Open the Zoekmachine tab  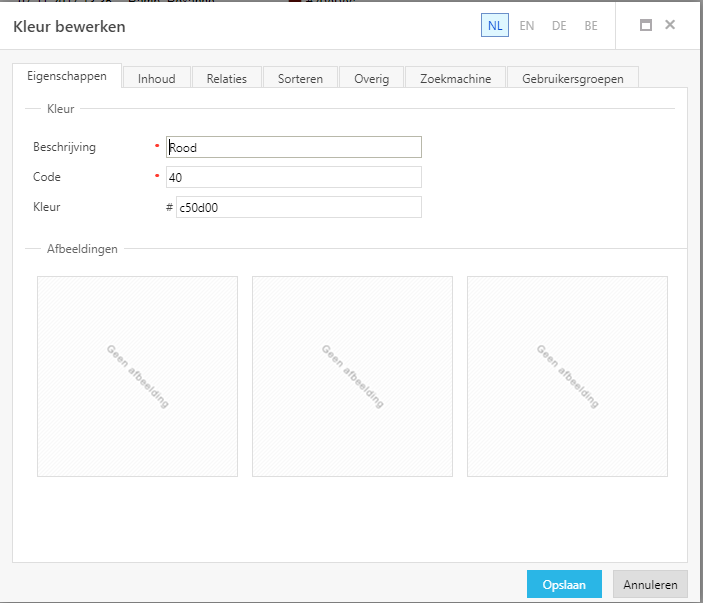(456, 78)
